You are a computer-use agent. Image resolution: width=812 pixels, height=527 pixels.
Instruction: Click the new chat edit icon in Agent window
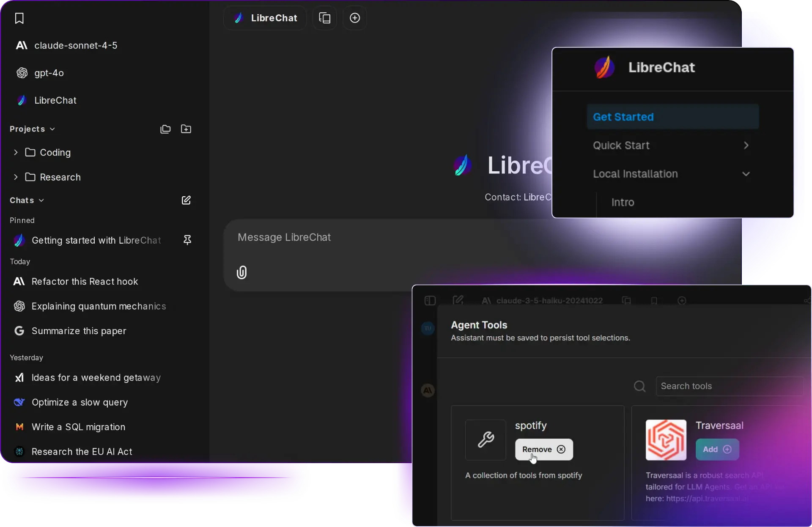click(458, 301)
